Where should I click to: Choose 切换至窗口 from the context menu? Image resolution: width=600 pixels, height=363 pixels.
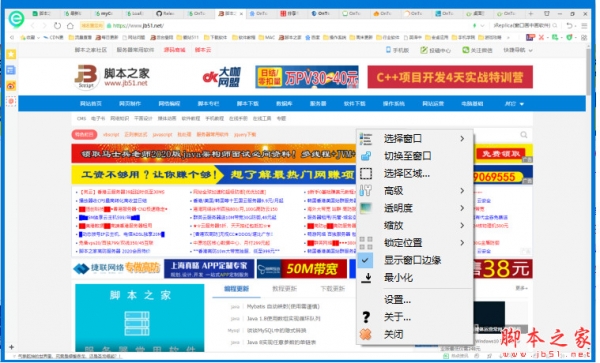click(414, 156)
